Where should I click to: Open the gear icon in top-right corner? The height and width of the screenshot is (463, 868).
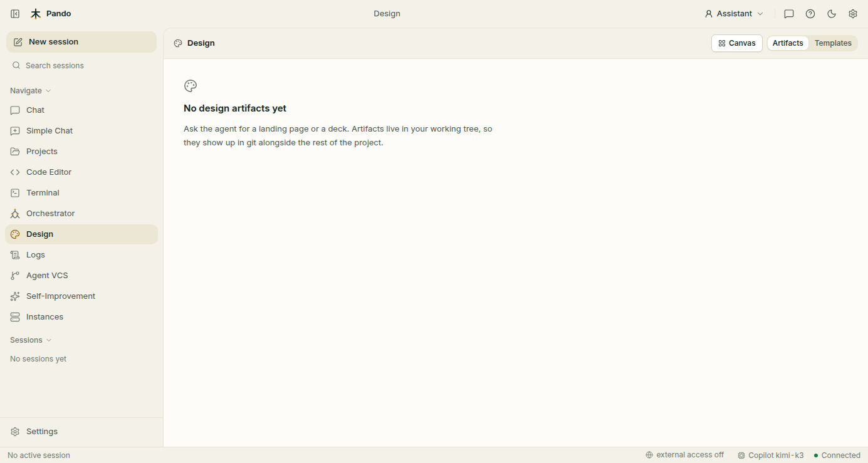click(x=853, y=14)
